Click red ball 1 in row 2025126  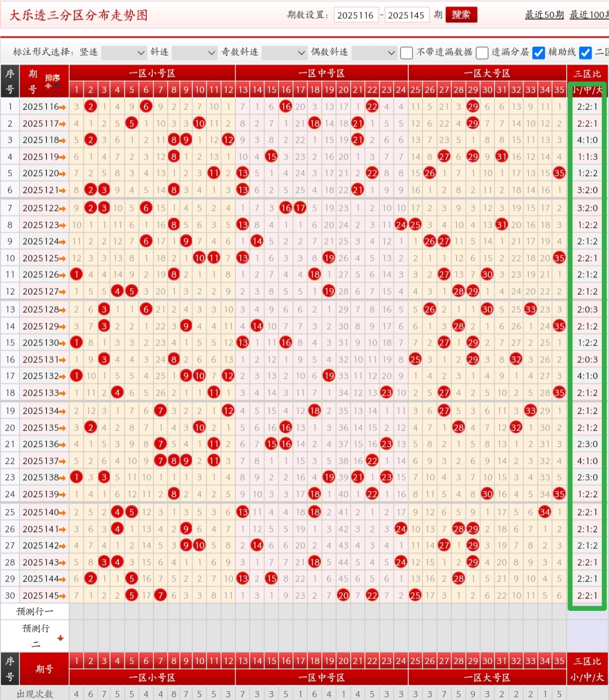77,274
